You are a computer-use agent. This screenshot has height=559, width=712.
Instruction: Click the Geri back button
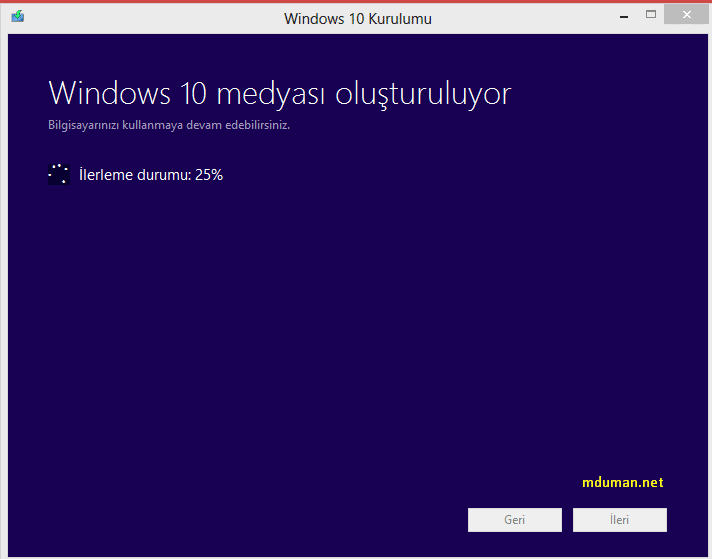coord(514,519)
